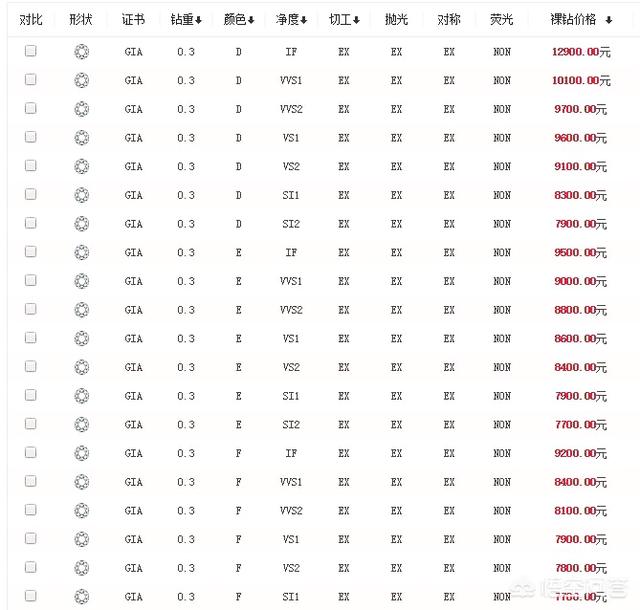Image resolution: width=640 pixels, height=610 pixels.
Task: Check compare box for 12900.00元 diamond
Action: tap(31, 51)
